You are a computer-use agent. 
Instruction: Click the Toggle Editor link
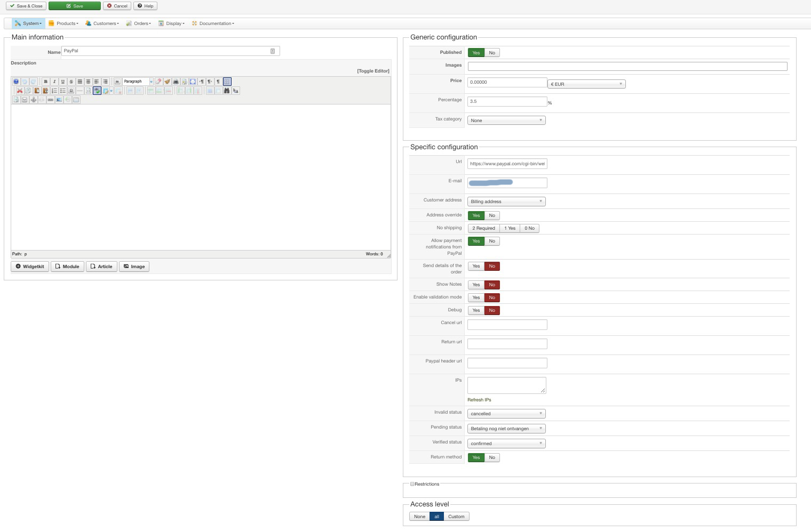tap(373, 71)
